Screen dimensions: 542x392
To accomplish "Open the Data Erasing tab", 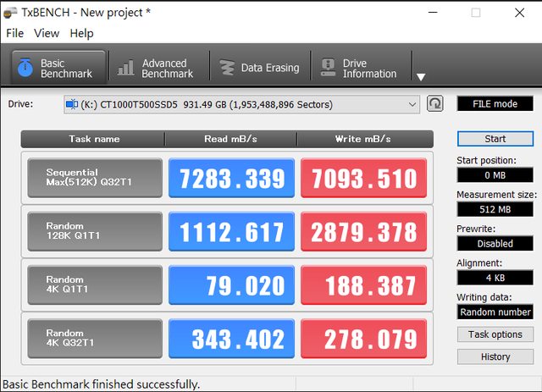I will click(x=259, y=69).
